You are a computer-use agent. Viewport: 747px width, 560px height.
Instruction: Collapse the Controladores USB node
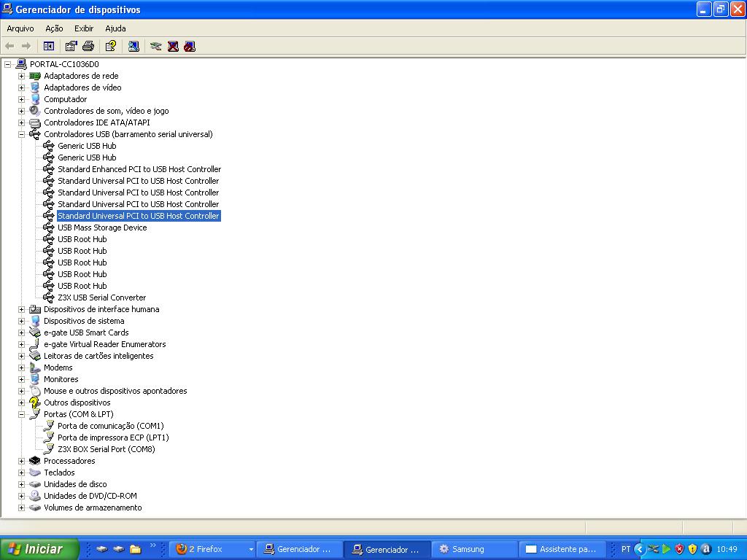pyautogui.click(x=21, y=134)
